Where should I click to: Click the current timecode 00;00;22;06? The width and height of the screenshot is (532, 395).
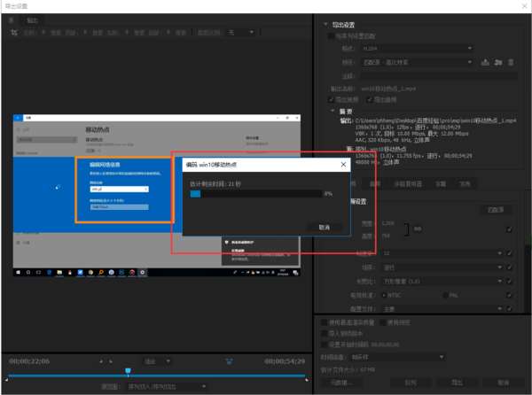[29, 361]
